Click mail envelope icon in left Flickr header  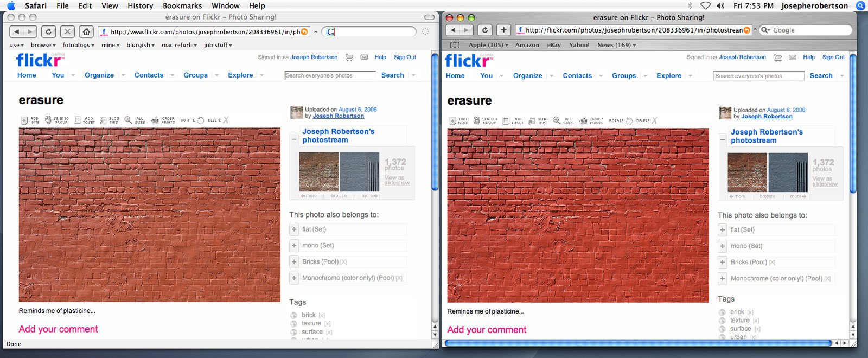coord(364,57)
